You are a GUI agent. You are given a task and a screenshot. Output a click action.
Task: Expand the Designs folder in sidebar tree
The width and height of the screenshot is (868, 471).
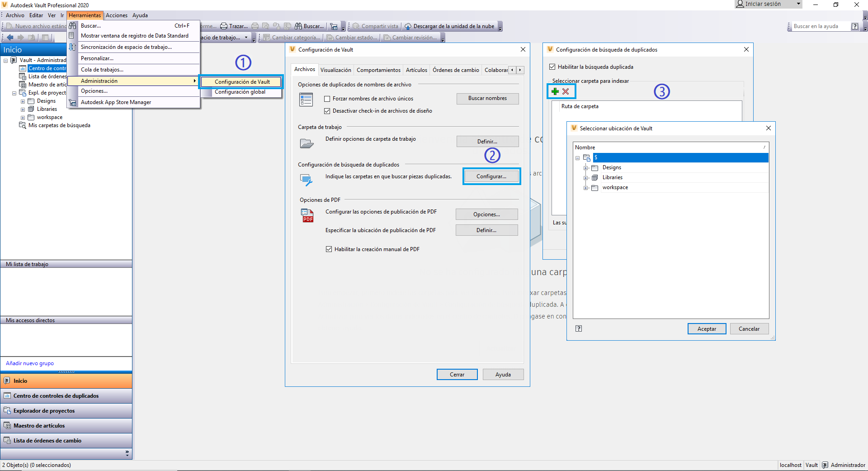(23, 101)
